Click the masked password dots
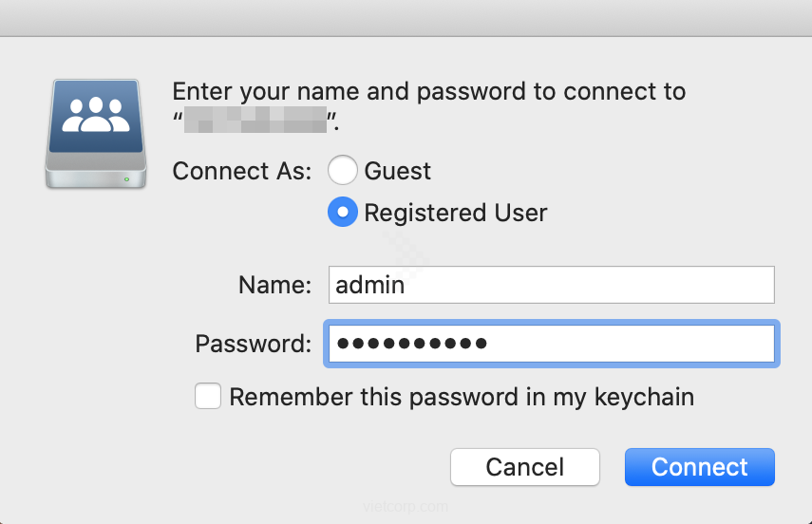This screenshot has width=812, height=524. pyautogui.click(x=412, y=343)
